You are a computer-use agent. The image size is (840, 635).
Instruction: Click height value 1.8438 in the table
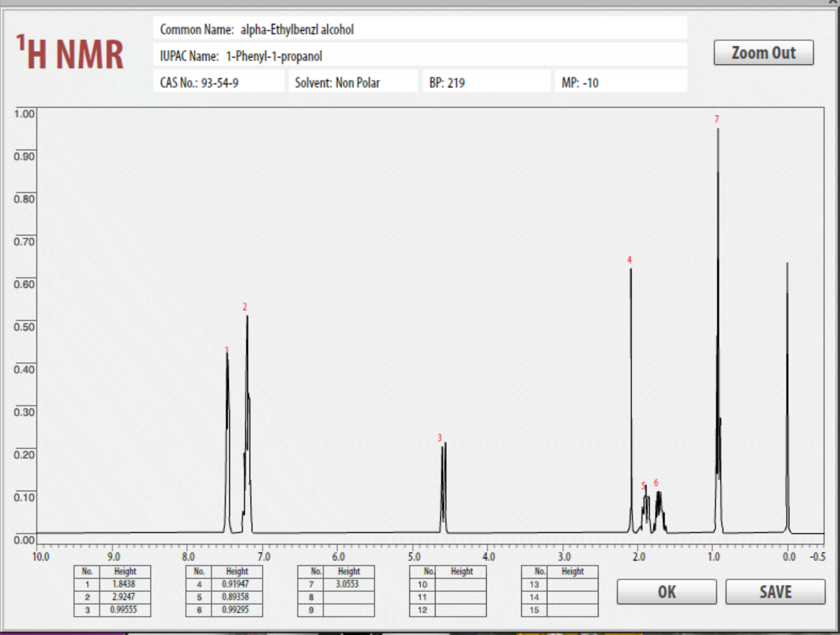coord(124,584)
